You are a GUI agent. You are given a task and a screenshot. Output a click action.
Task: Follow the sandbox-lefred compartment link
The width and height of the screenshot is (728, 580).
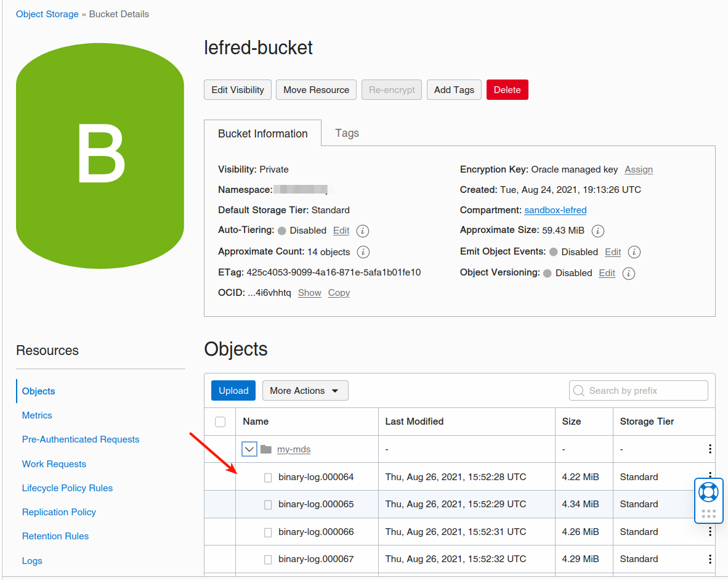pos(555,210)
